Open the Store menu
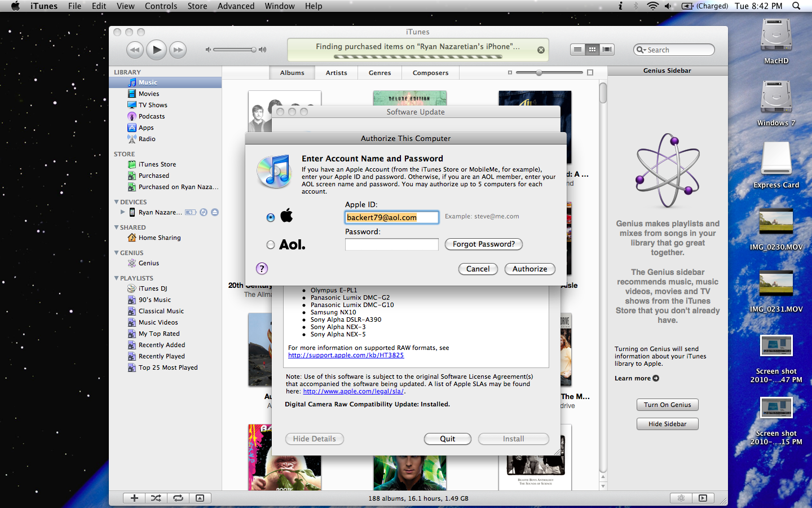The width and height of the screenshot is (812, 508). (x=197, y=6)
